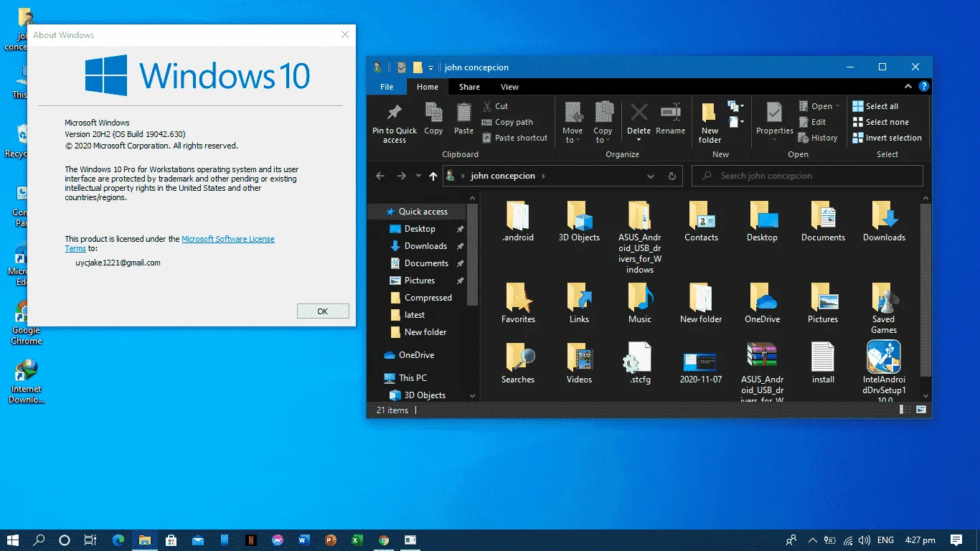Open the File tab
This screenshot has height=551, width=980.
(387, 87)
